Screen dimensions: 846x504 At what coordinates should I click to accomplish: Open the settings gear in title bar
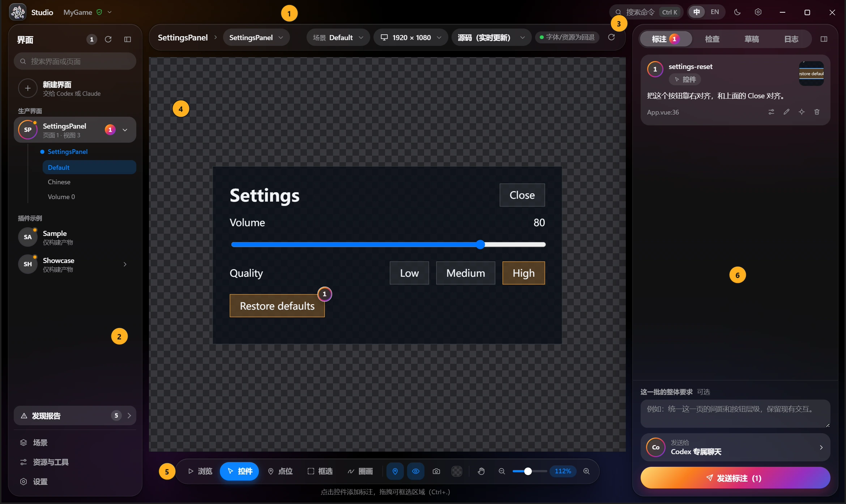point(758,12)
